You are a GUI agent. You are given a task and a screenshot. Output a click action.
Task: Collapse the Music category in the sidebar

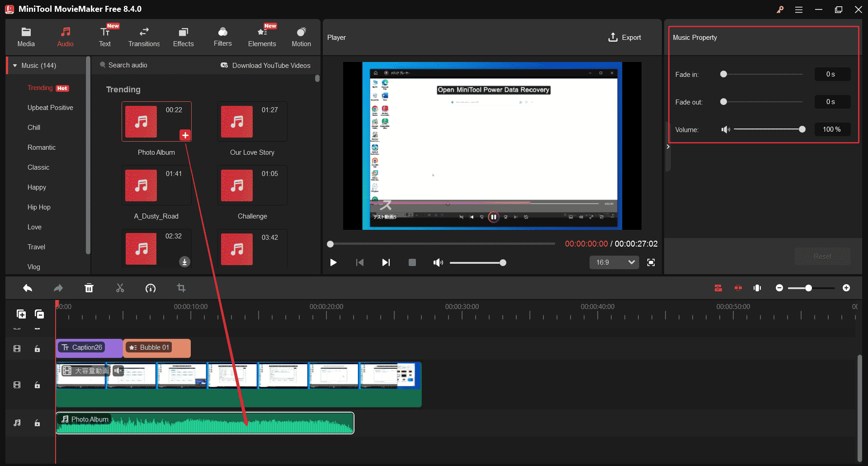[x=15, y=65]
